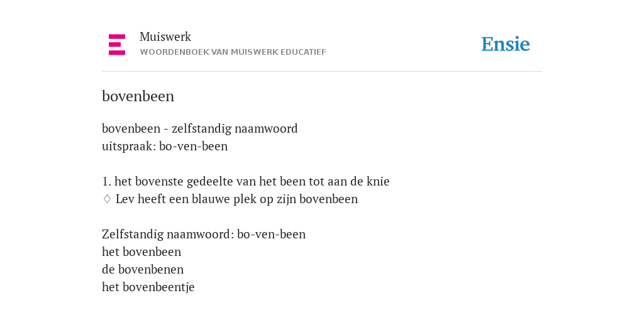Viewport: 644px width, 322px height.
Task: Click the diminutive het bovenbeentje
Action: 148,287
